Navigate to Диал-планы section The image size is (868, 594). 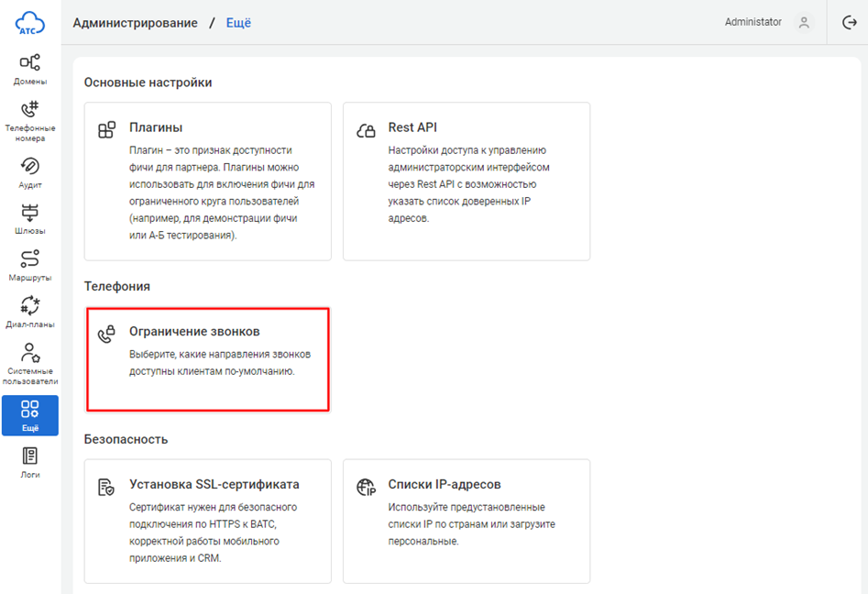30,312
